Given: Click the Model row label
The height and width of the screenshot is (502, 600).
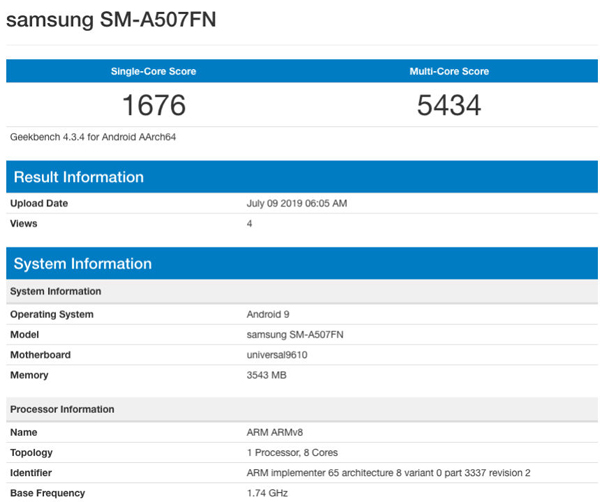Looking at the screenshot, I should point(26,334).
